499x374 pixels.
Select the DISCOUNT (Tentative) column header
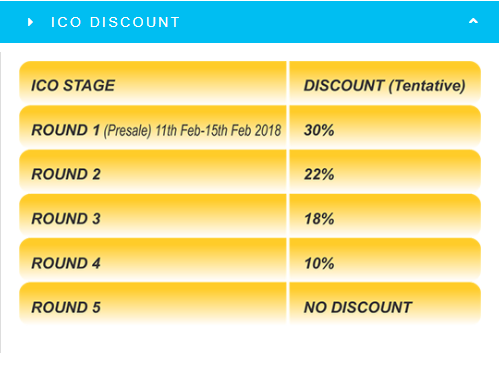pos(385,82)
